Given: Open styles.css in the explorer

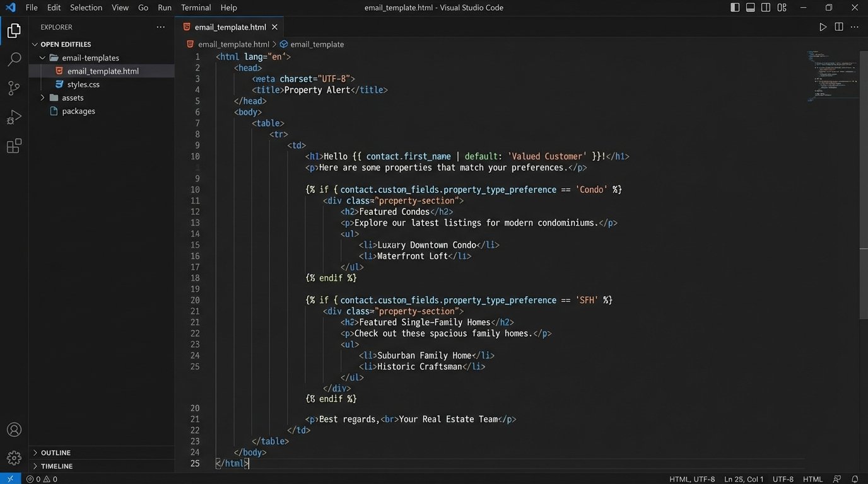Looking at the screenshot, I should pos(83,84).
